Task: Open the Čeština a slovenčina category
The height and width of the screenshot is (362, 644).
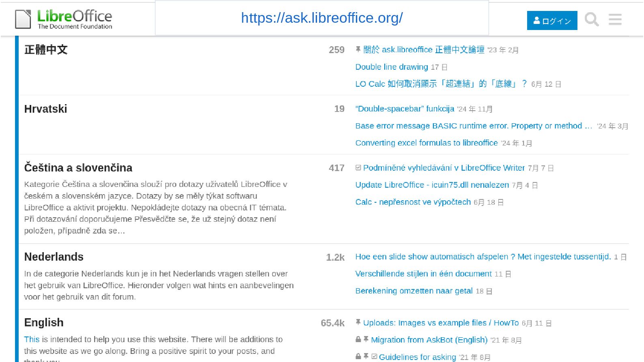Action: click(78, 168)
